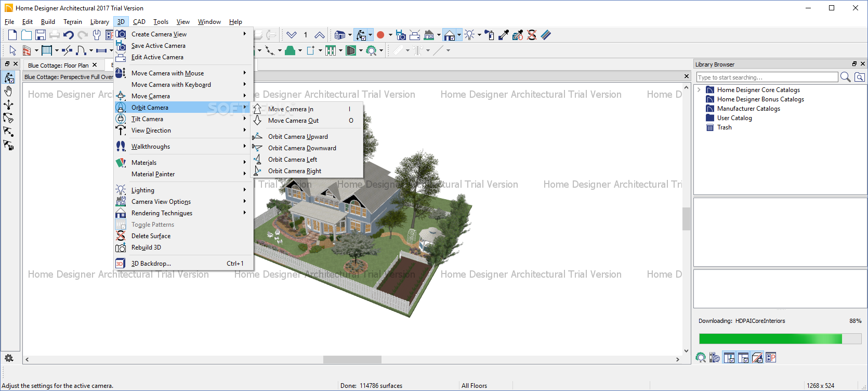Open dropdown next to active house view button

tap(459, 35)
